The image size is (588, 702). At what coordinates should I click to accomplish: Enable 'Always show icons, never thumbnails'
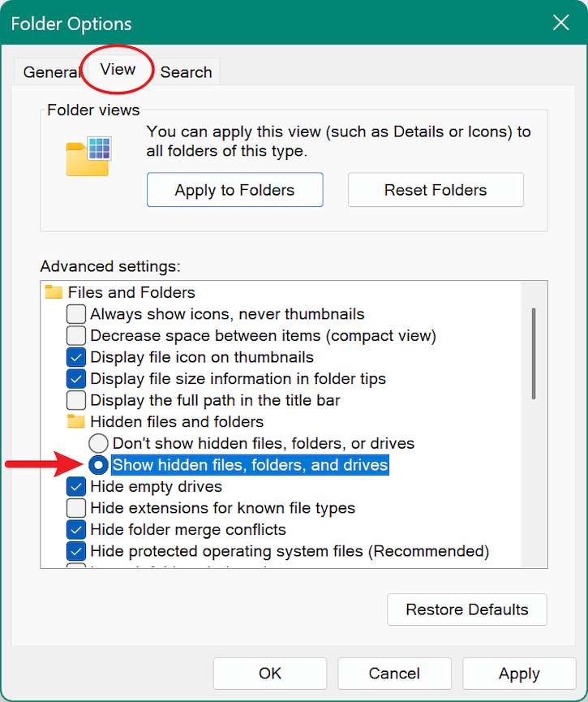click(x=75, y=313)
